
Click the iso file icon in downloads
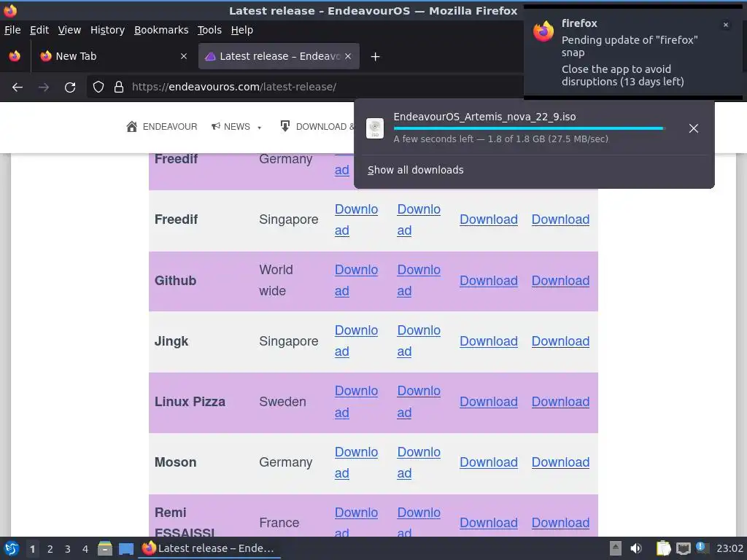coord(375,128)
